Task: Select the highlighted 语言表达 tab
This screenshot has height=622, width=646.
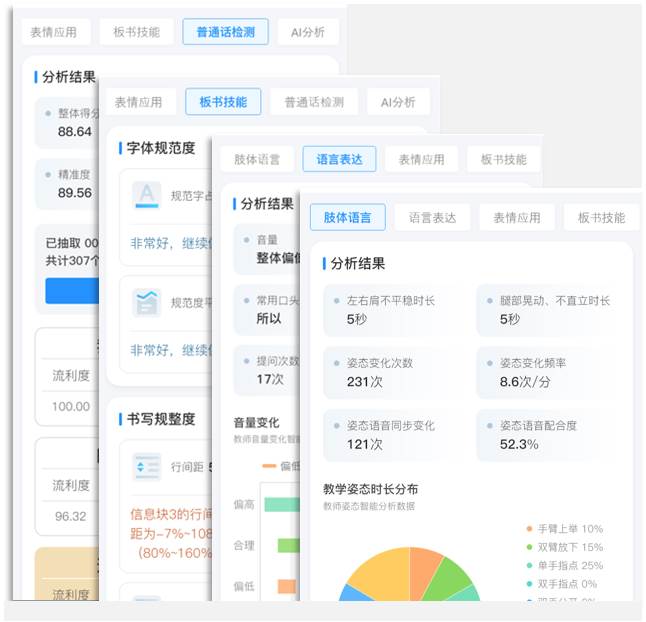Action: tap(339, 159)
